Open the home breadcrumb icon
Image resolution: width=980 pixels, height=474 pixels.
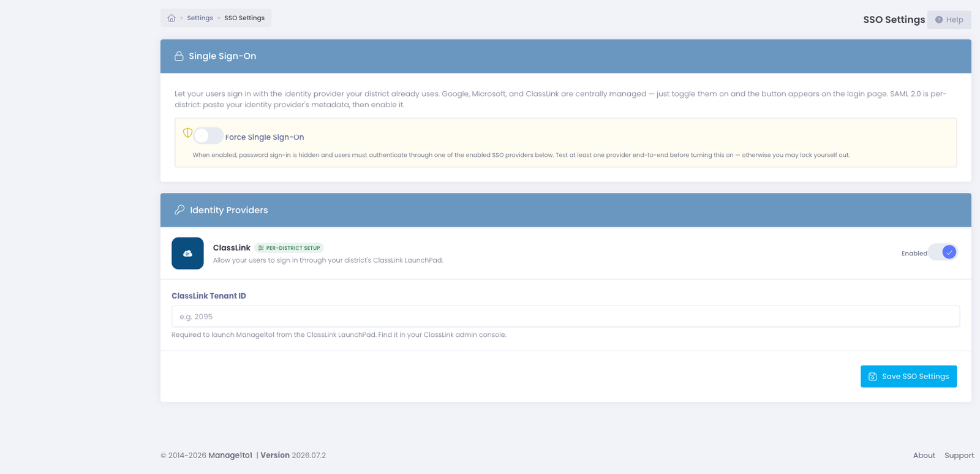pos(171,18)
